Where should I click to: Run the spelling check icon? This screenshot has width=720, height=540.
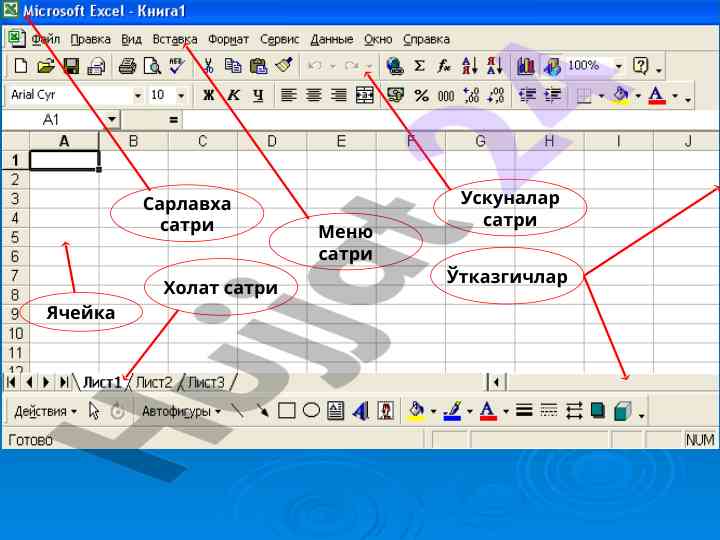[177, 66]
